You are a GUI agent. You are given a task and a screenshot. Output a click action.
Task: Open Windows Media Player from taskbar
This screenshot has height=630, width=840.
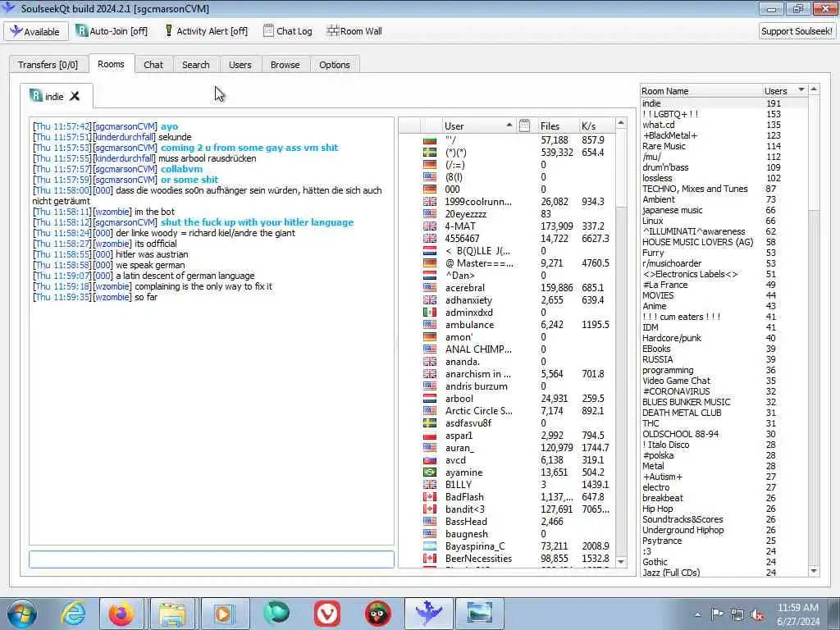(x=223, y=614)
